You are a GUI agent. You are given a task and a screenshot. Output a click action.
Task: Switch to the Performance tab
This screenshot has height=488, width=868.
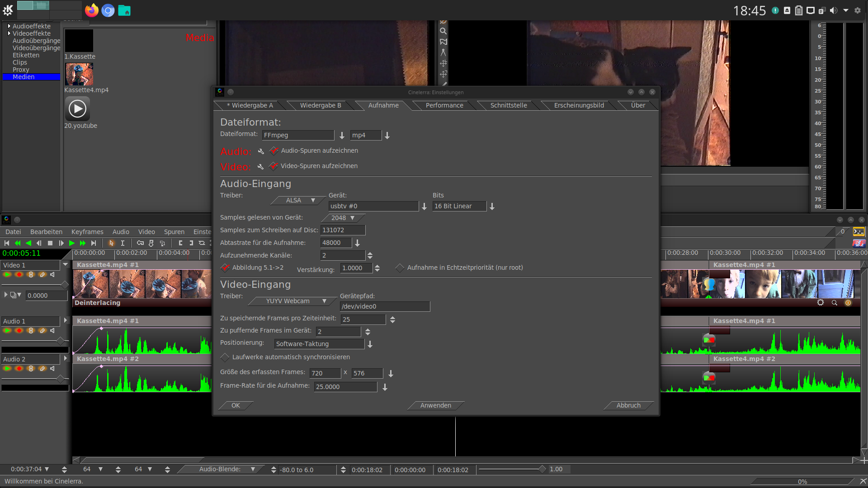(444, 105)
